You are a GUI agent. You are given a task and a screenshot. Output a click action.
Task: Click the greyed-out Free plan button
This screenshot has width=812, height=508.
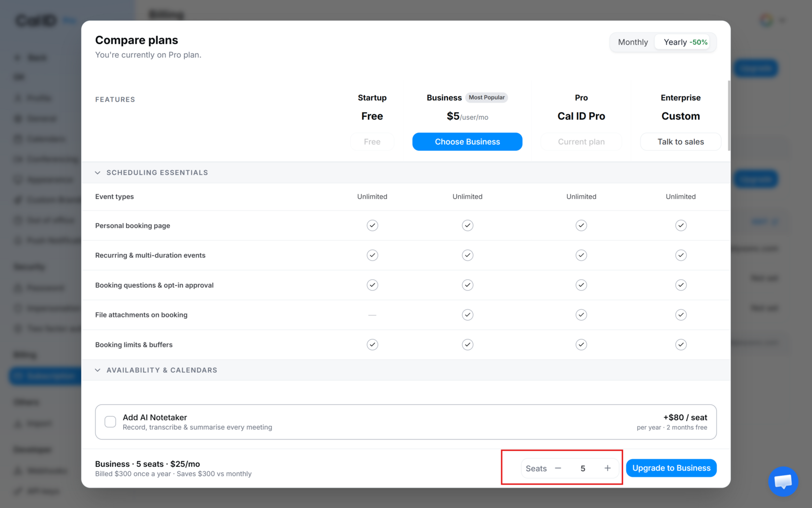coord(372,142)
